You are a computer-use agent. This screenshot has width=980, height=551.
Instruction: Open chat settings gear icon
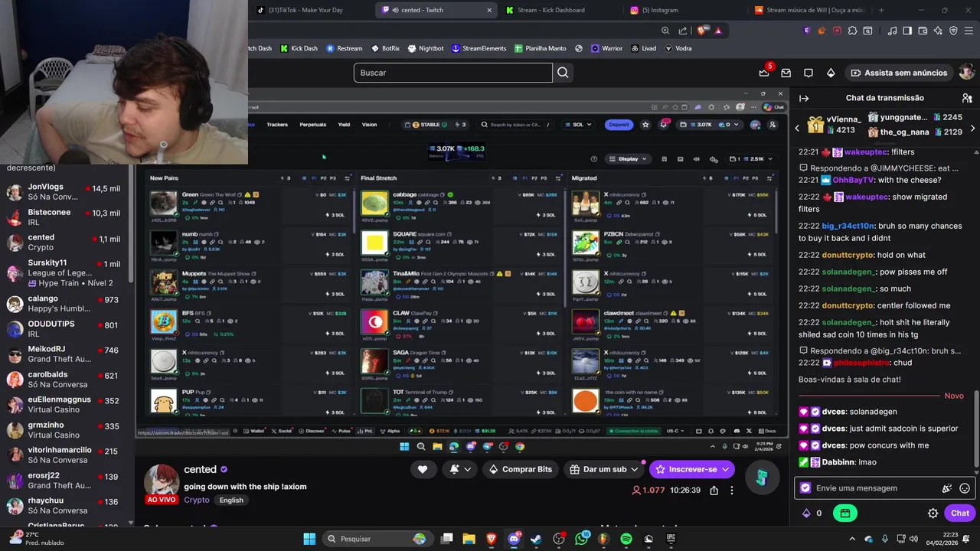(x=933, y=514)
